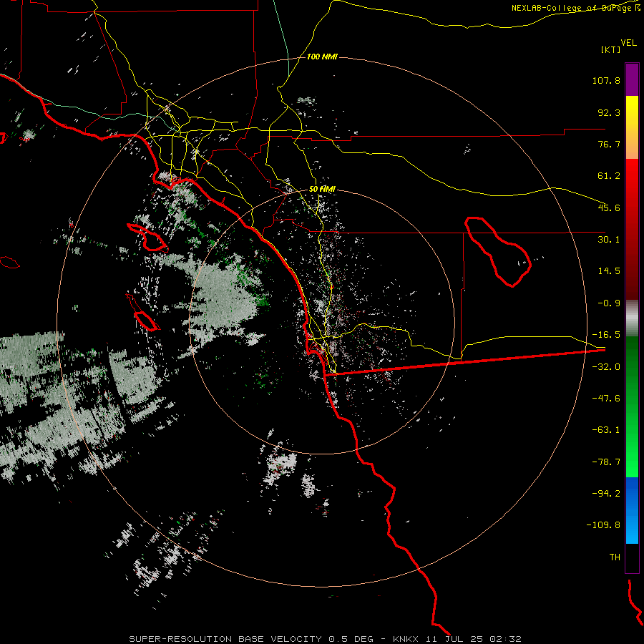The width and height of the screenshot is (644, 644).
Task: Click the large gray offshore echo blob inside 50 NMI ring
Action: point(226,298)
